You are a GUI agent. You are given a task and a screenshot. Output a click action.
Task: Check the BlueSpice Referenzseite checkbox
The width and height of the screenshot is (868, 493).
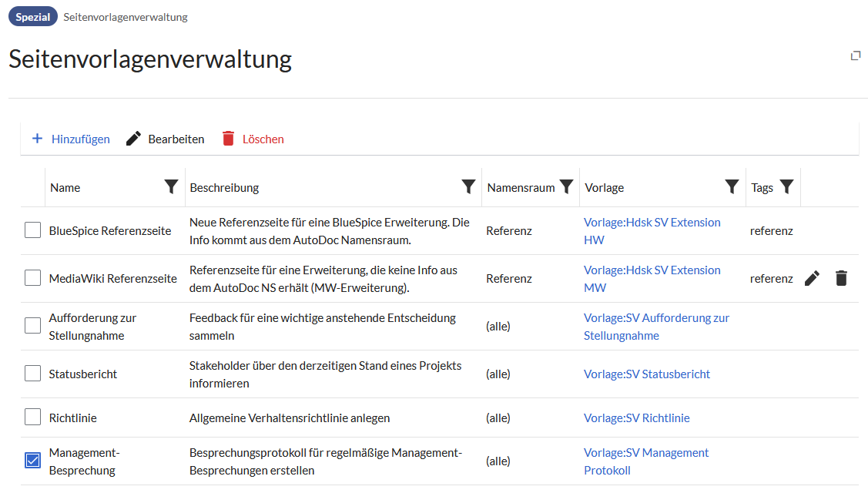click(32, 230)
